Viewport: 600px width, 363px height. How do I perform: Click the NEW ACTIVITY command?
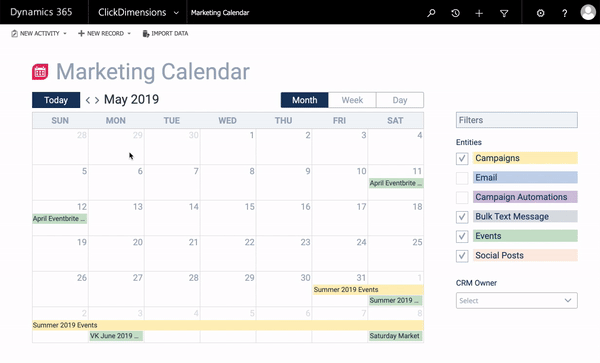click(40, 34)
